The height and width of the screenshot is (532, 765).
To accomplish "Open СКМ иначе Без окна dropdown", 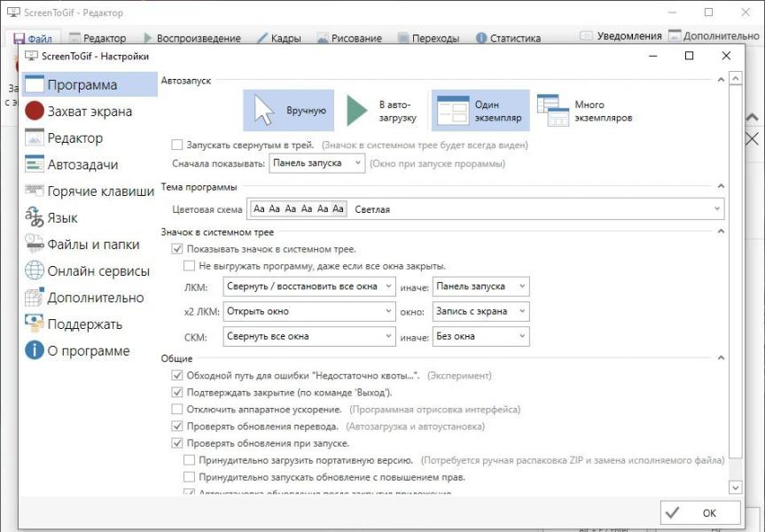I will 481,336.
